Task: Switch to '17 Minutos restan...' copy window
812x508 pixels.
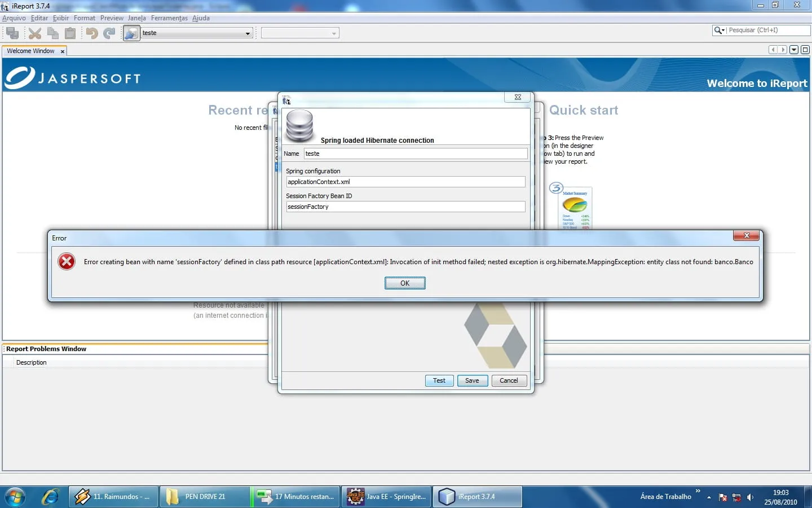Action: (x=295, y=497)
